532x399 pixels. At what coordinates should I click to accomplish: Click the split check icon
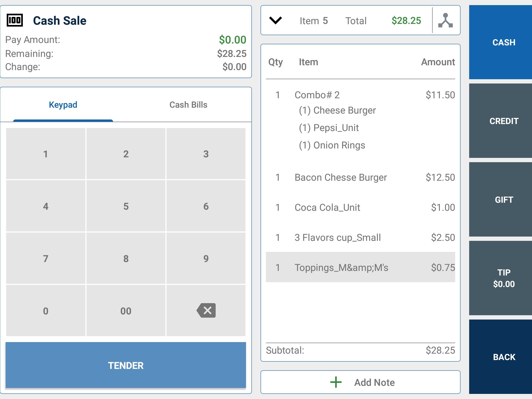[x=445, y=20]
